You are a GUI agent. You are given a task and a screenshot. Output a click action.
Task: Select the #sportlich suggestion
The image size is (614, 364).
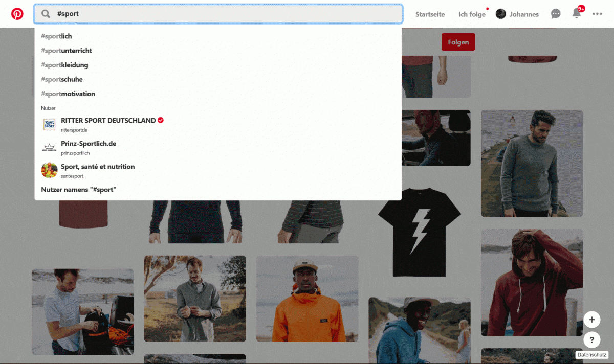pyautogui.click(x=56, y=36)
